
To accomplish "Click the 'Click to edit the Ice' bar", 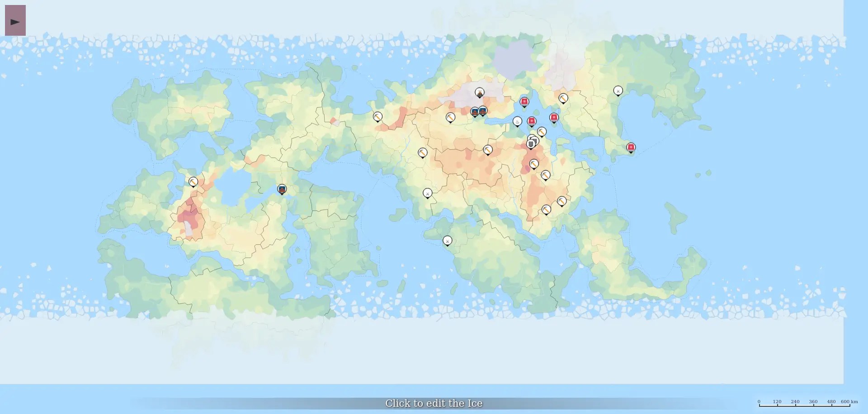I will (x=434, y=403).
